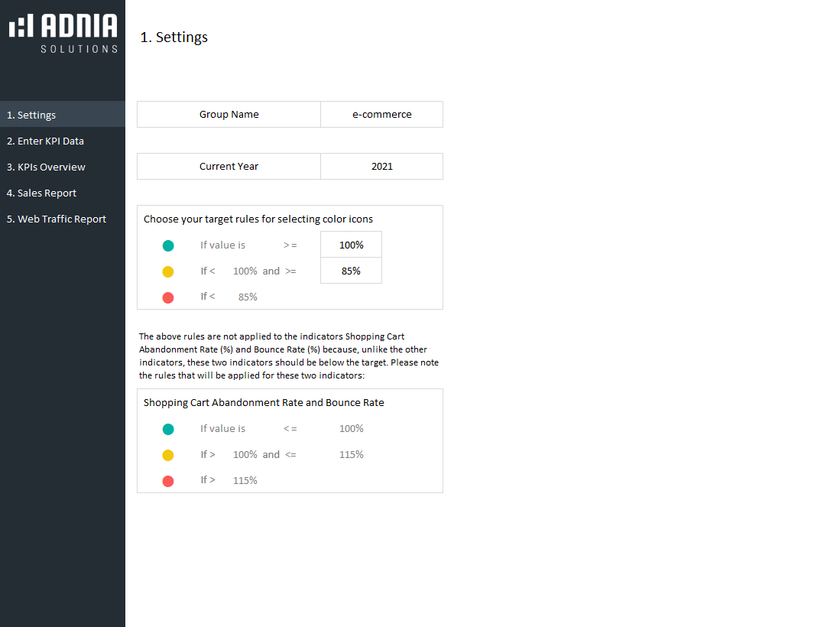Screen dimensions: 840x627
Task: Click the Current Year value 2021
Action: [381, 166]
